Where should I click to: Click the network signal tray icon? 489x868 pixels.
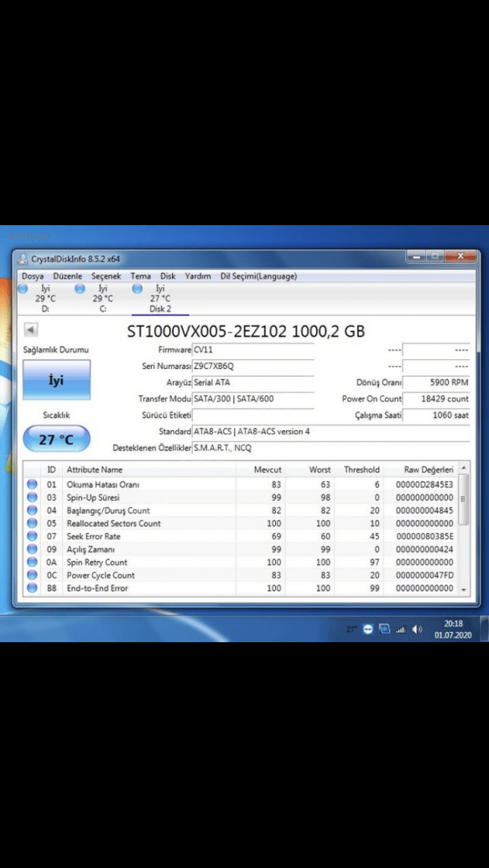click(x=401, y=629)
